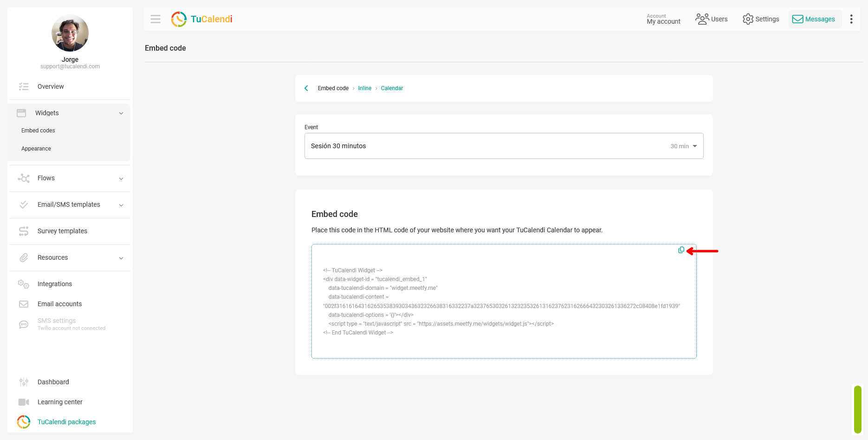This screenshot has width=868, height=440.
Task: Click the green vertical scrollbar
Action: point(858,409)
